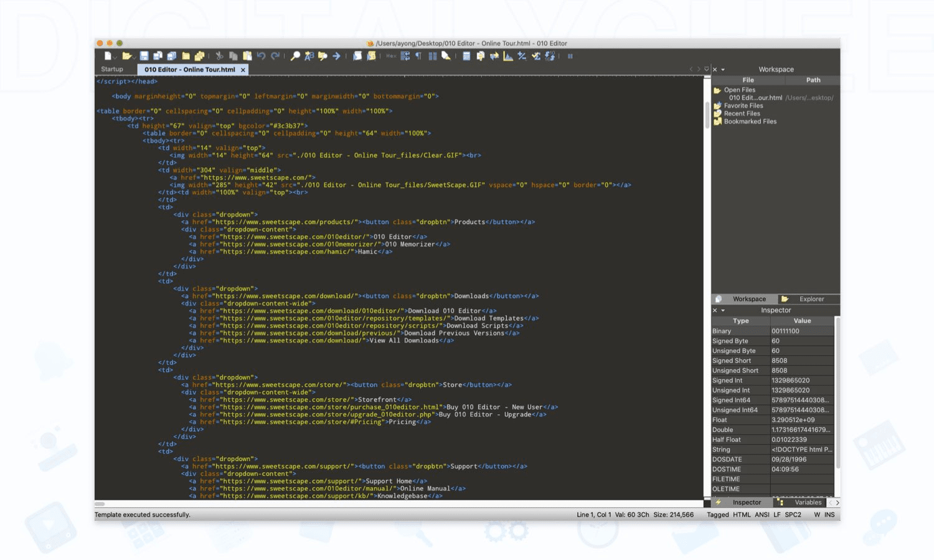This screenshot has width=934, height=560.
Task: Switch to the Explorer tab
Action: (811, 299)
